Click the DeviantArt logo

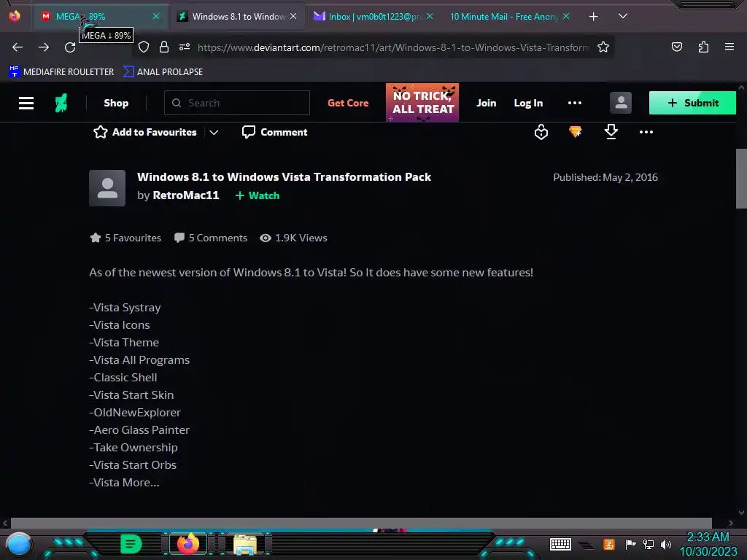click(61, 103)
